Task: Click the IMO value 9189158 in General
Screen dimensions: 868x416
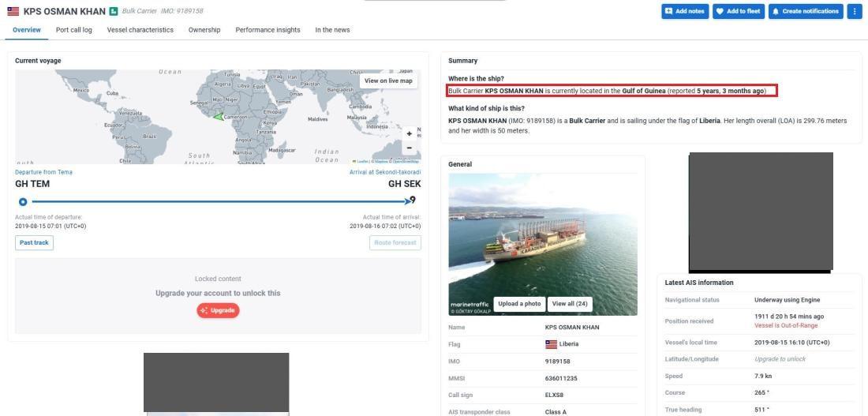Action: 557,362
